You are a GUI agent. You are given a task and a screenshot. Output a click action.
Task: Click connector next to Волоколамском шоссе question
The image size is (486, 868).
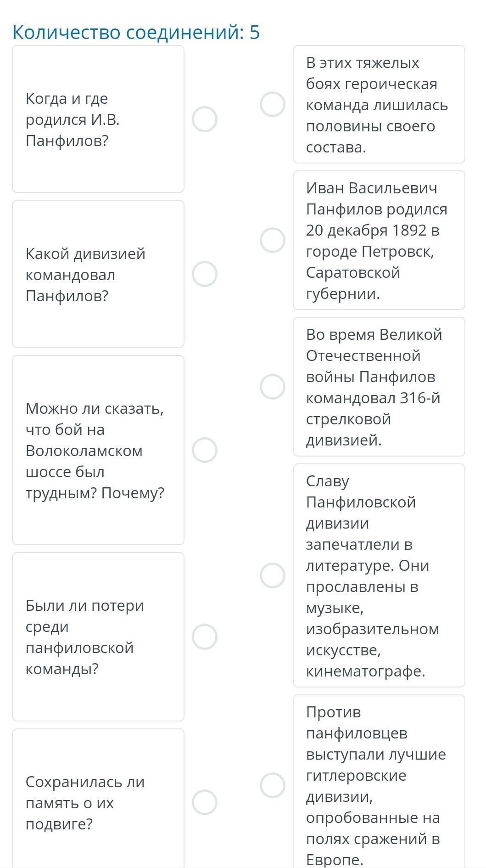[204, 450]
